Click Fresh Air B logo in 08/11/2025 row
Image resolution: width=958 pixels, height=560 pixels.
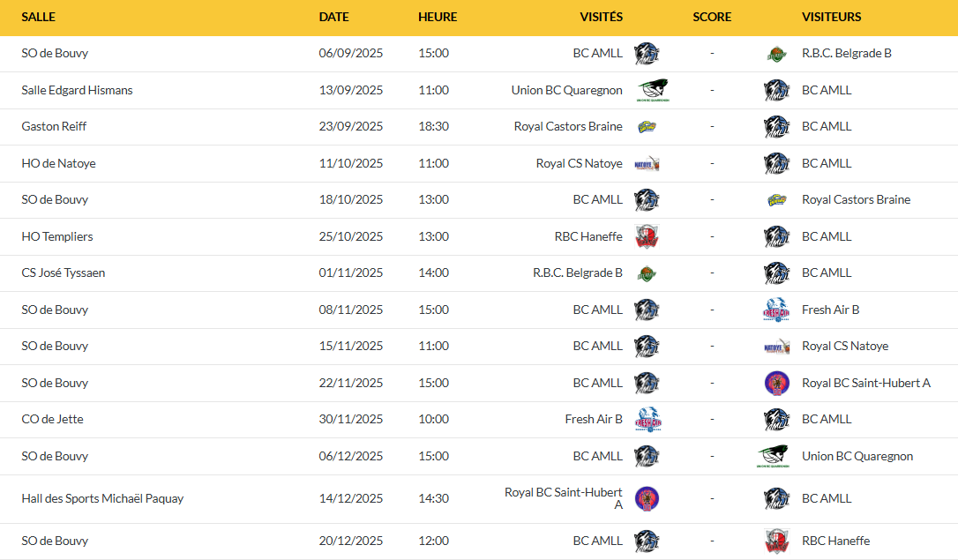pyautogui.click(x=776, y=310)
